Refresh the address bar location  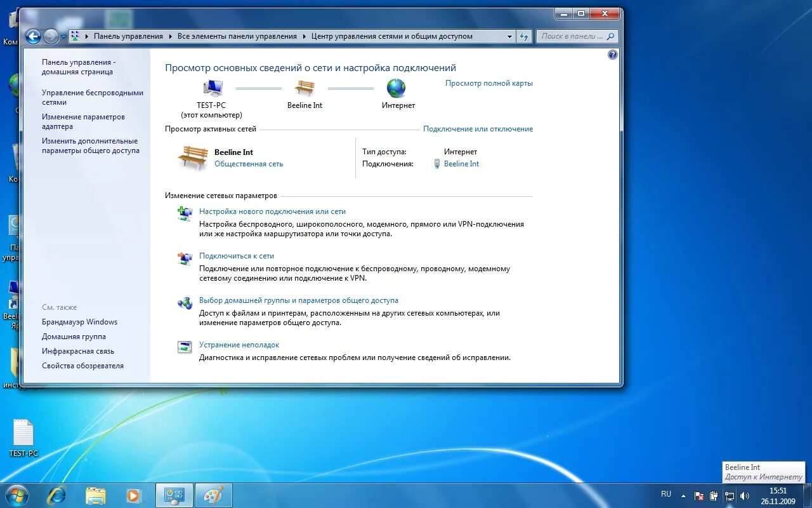tap(524, 36)
